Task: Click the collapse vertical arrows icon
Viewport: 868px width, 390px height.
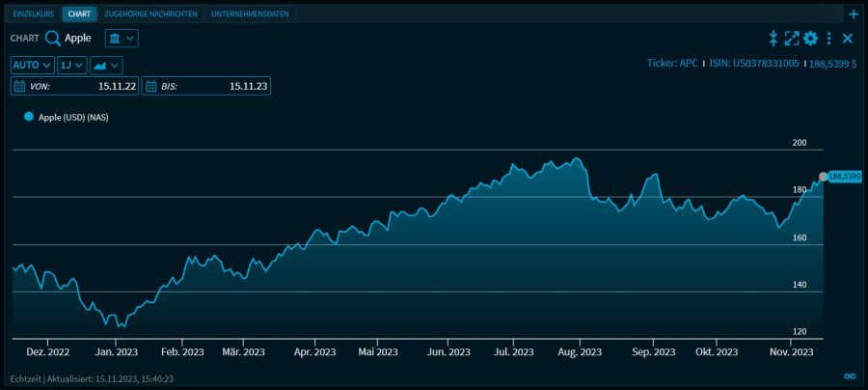Action: [773, 38]
